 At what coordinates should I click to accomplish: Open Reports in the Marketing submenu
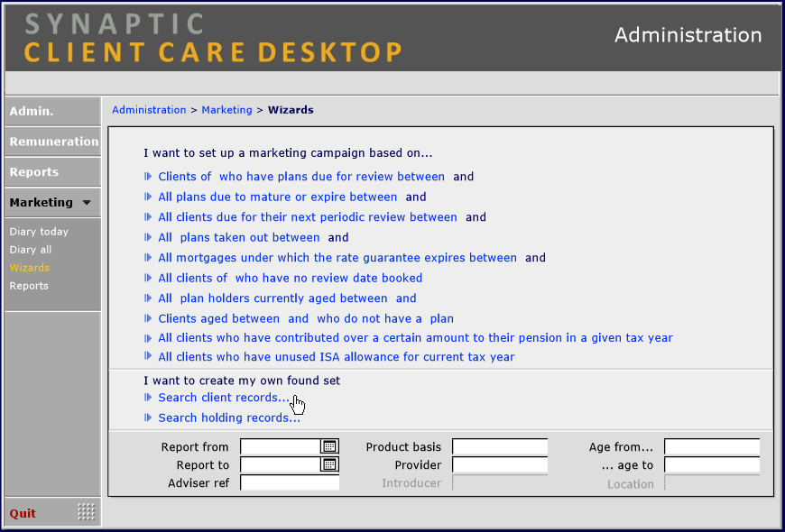pyautogui.click(x=29, y=286)
